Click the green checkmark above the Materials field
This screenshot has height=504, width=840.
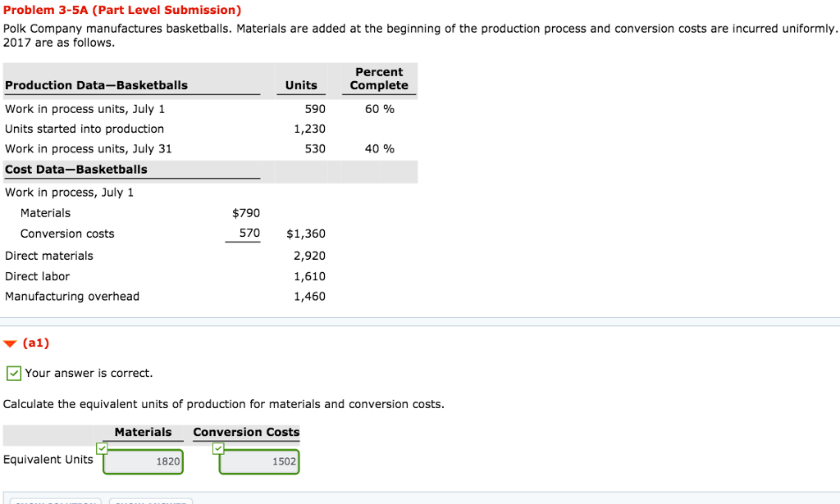(103, 448)
